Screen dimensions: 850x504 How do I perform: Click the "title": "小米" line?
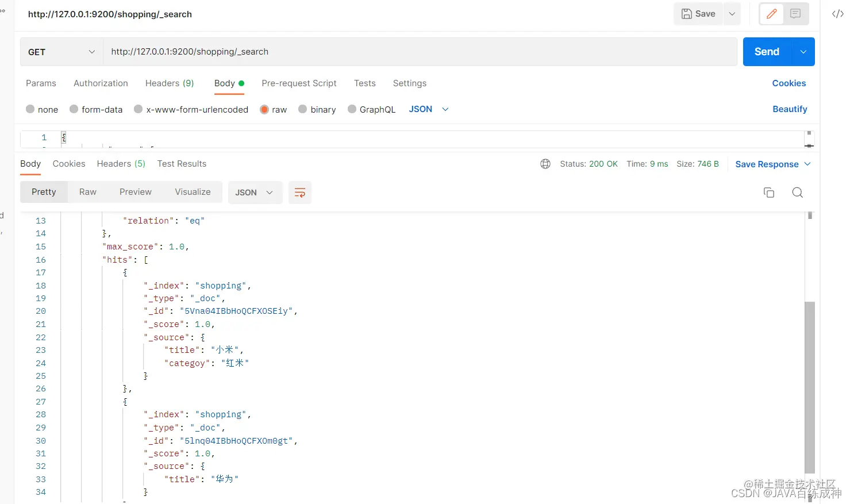[204, 350]
